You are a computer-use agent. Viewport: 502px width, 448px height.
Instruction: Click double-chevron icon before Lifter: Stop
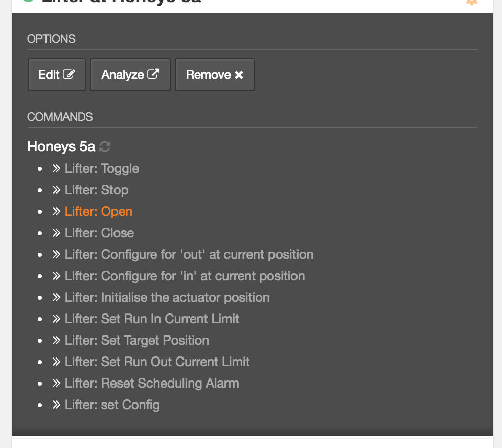tap(56, 190)
